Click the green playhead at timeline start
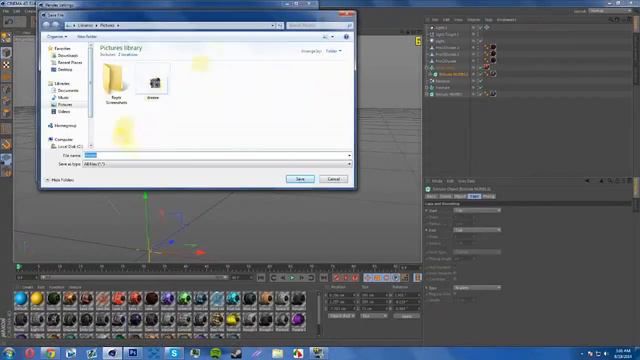Screen dimensions: 640x360 tap(19, 267)
